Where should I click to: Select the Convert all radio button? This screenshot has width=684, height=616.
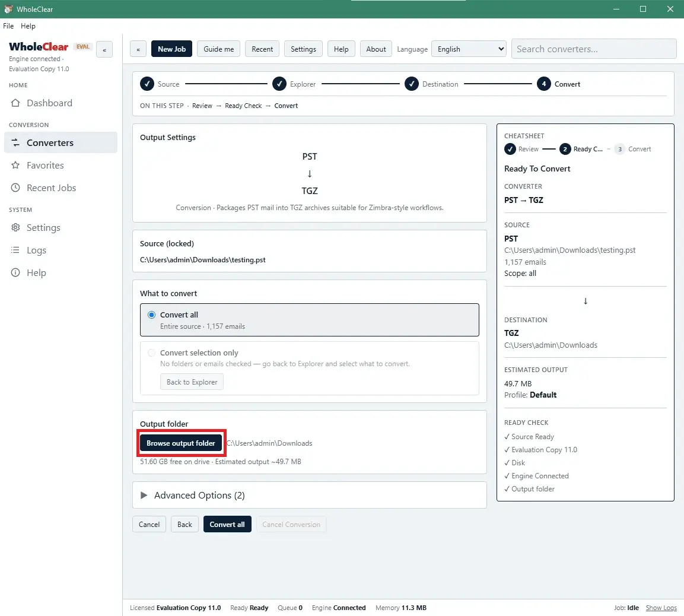click(x=151, y=315)
